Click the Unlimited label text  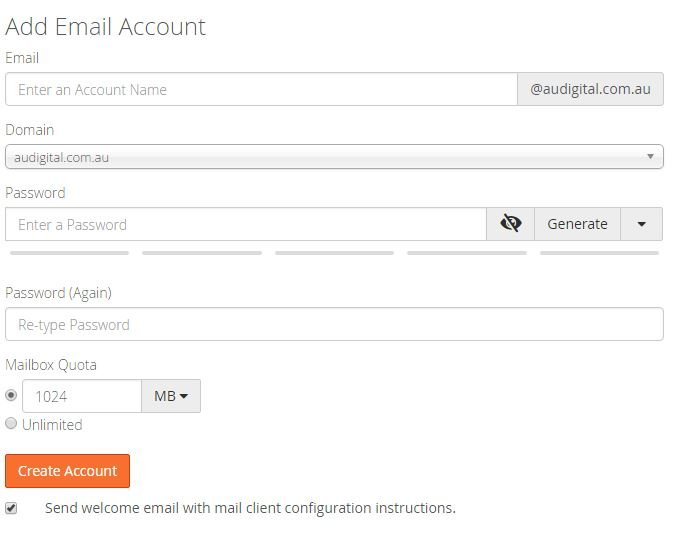[52, 425]
